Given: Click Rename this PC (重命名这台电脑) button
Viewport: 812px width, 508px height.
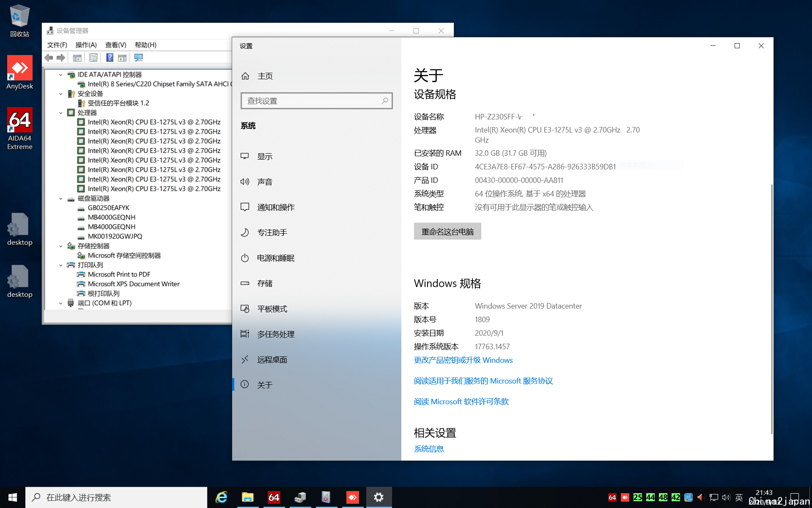Looking at the screenshot, I should 447,232.
